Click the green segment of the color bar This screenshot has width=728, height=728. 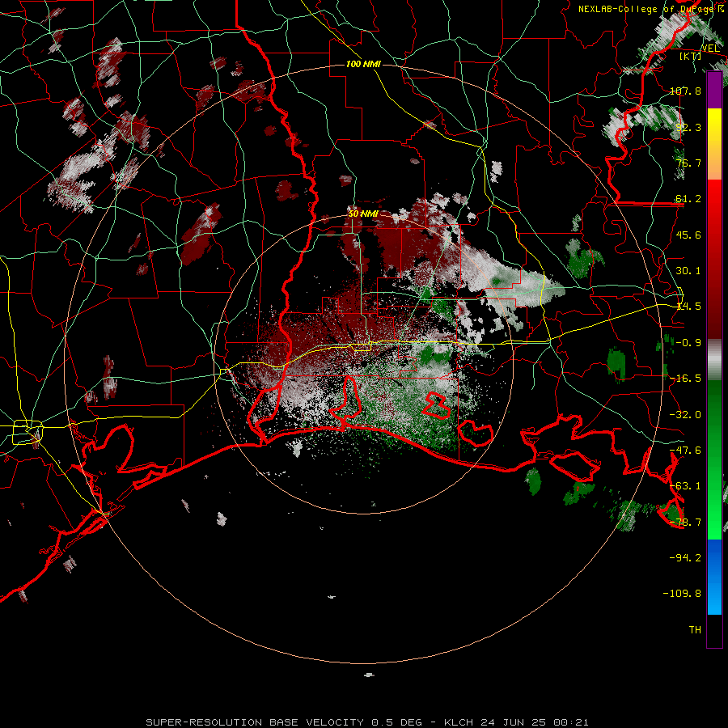pyautogui.click(x=714, y=459)
